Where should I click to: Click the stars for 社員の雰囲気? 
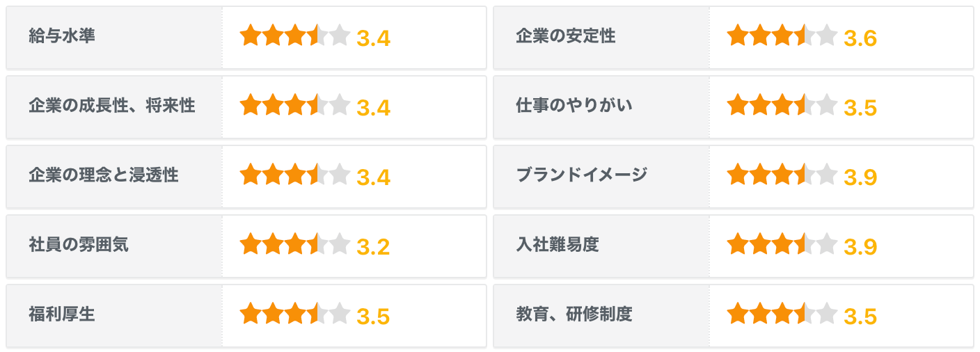click(x=294, y=244)
